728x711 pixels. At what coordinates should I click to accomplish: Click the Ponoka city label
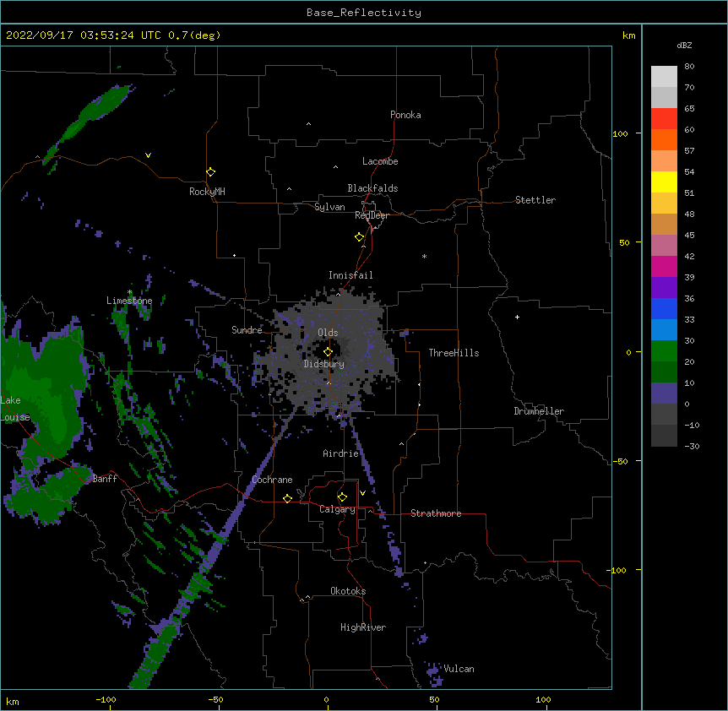[405, 115]
